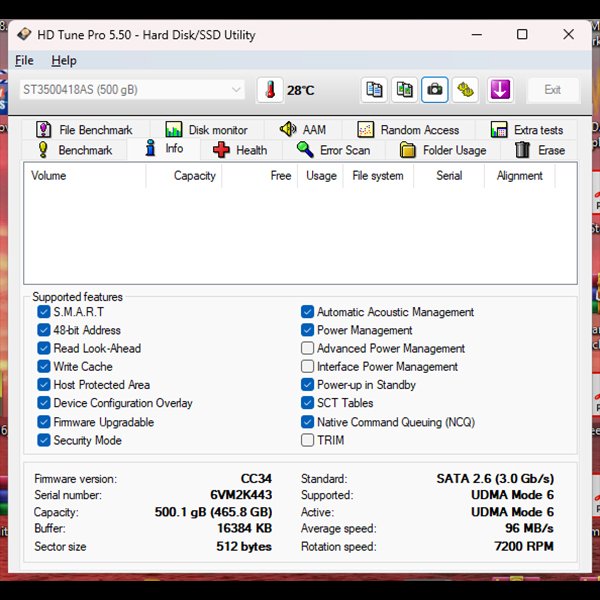
Task: Toggle the Automatic Acoustic Management checkbox
Action: click(307, 312)
